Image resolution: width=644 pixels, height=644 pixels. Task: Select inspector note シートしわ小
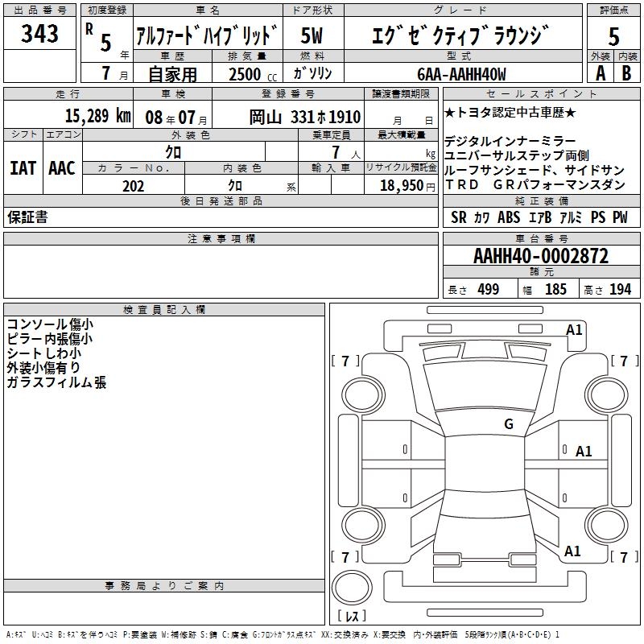click(x=44, y=353)
